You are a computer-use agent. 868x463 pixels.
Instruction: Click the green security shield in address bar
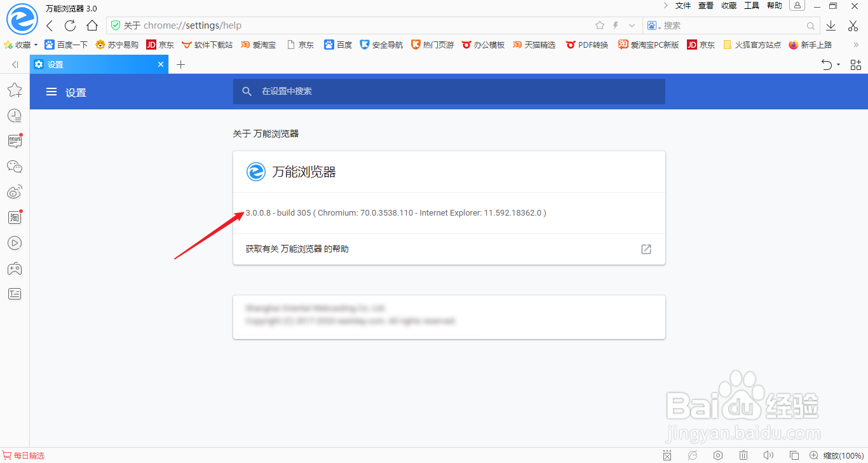(116, 25)
